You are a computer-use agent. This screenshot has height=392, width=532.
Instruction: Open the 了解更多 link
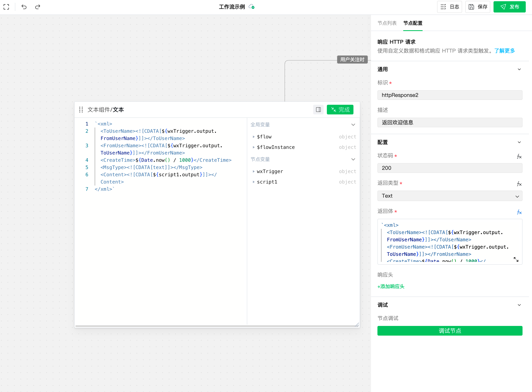pos(504,51)
